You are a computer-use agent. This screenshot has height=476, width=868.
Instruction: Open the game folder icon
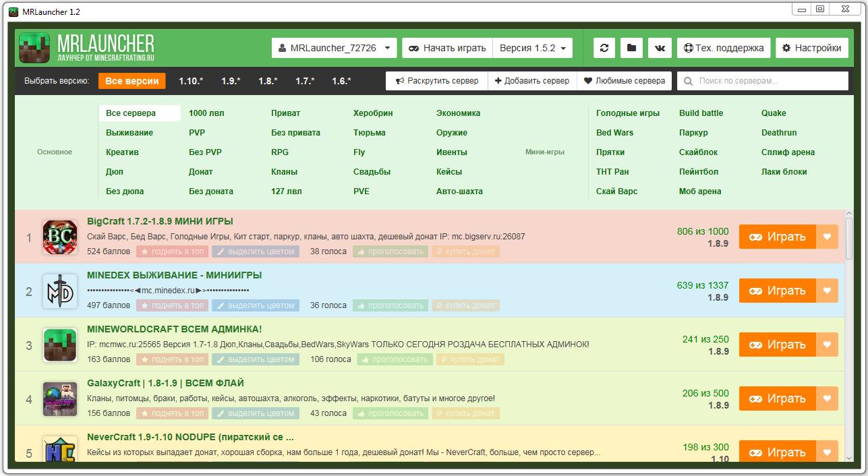click(x=631, y=48)
